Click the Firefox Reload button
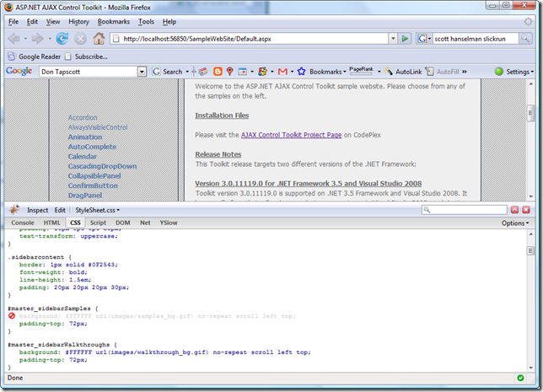The image size is (543, 392). click(x=62, y=38)
